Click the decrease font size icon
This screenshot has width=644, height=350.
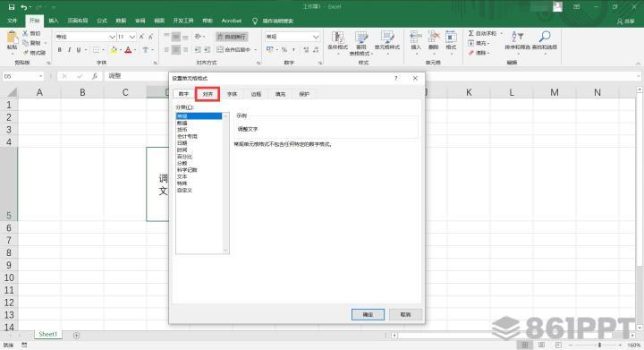coord(151,37)
